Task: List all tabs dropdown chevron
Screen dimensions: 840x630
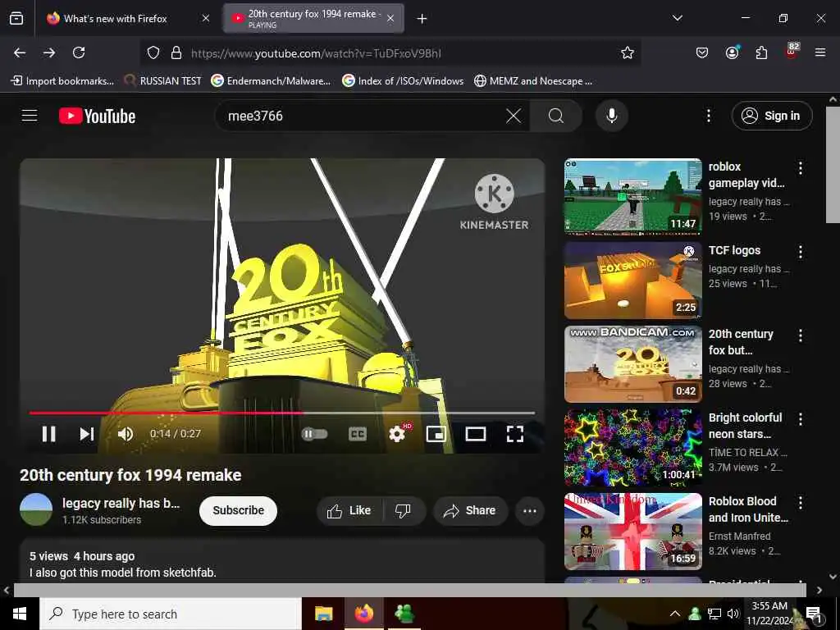Action: pos(677,18)
